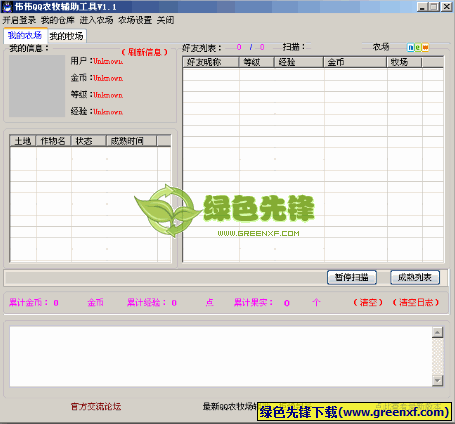The height and width of the screenshot is (424, 455).
Task: Open the 农场设置 menu
Action: (x=135, y=20)
